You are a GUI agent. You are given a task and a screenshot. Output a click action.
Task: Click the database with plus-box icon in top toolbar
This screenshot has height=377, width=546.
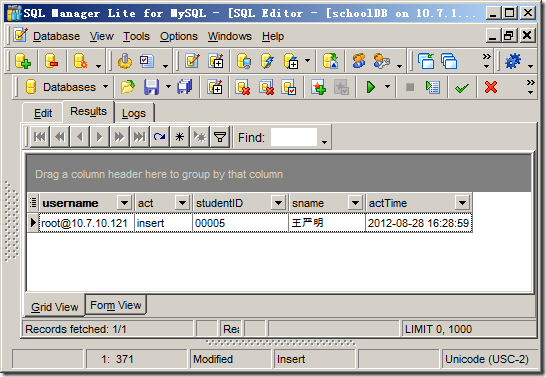point(291,61)
